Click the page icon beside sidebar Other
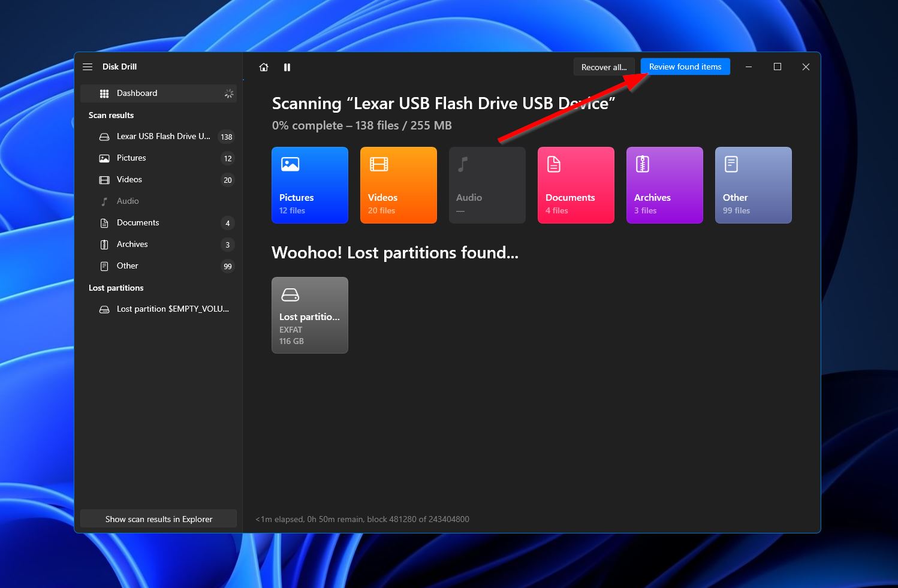The height and width of the screenshot is (588, 898). click(104, 266)
